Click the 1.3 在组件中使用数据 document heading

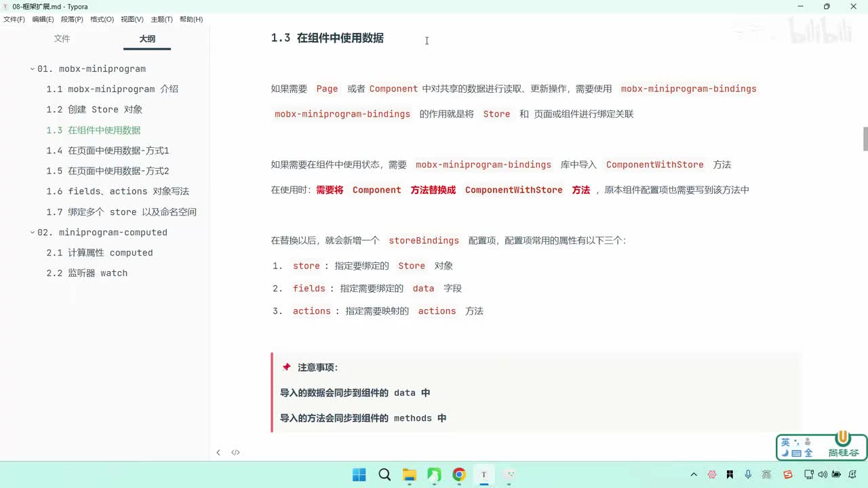click(x=328, y=38)
